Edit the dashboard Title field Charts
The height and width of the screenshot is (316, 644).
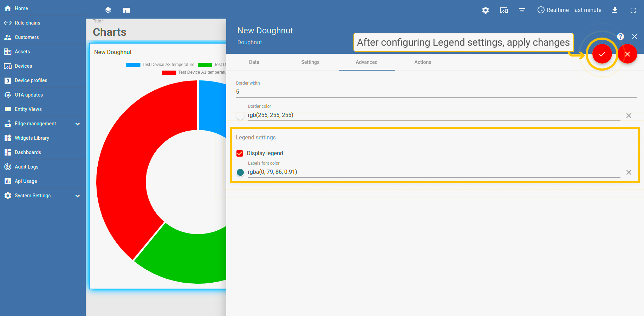pos(110,32)
